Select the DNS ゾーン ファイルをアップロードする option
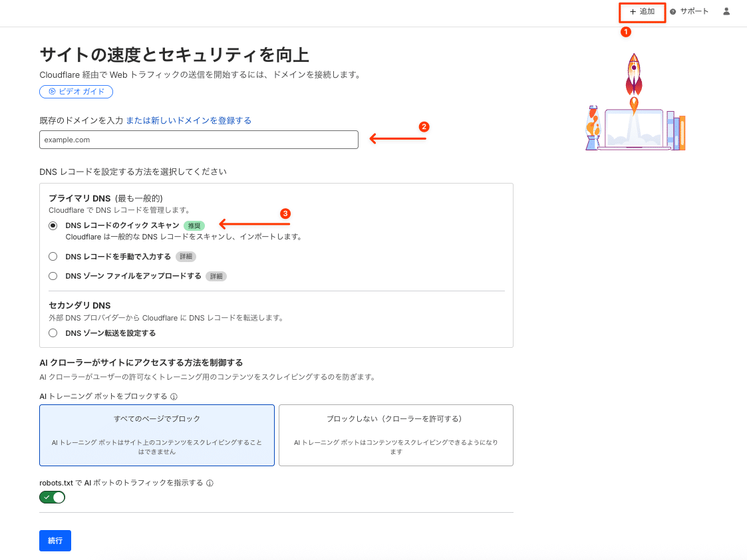The height and width of the screenshot is (560, 747). tap(53, 275)
